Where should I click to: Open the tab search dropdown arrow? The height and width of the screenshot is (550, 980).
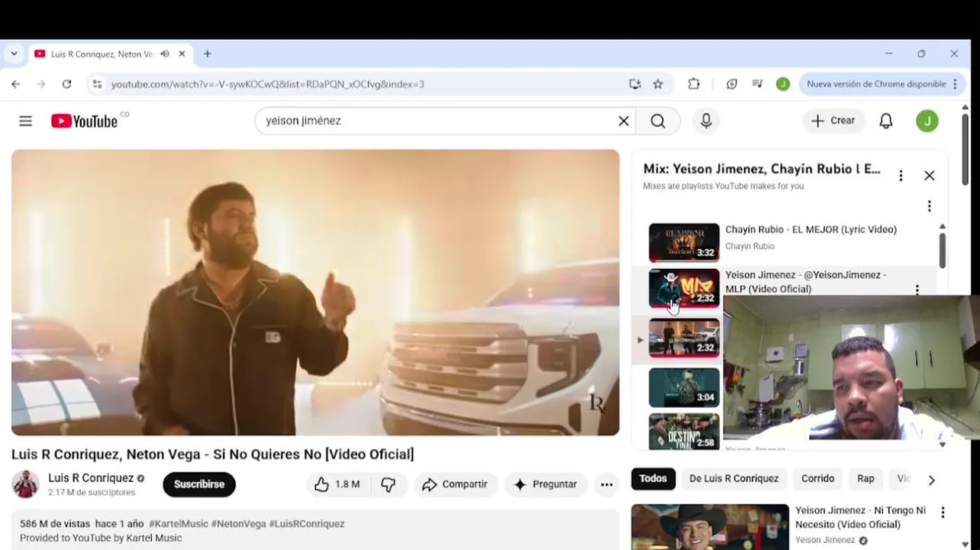pos(14,54)
